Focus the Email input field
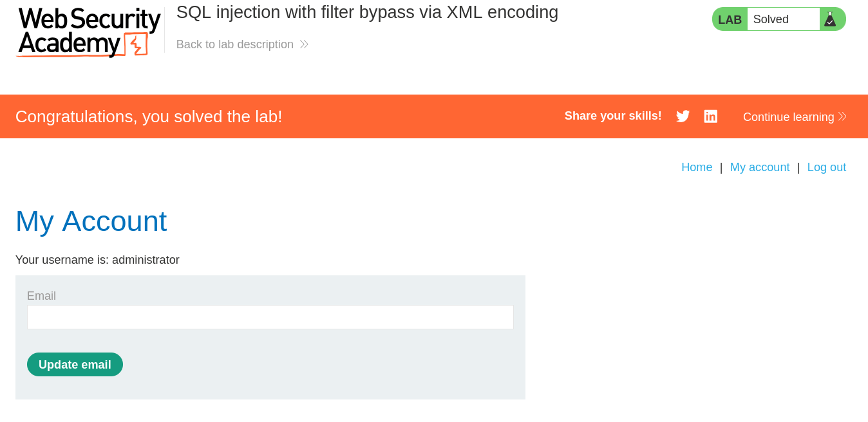868x422 pixels. [270, 317]
